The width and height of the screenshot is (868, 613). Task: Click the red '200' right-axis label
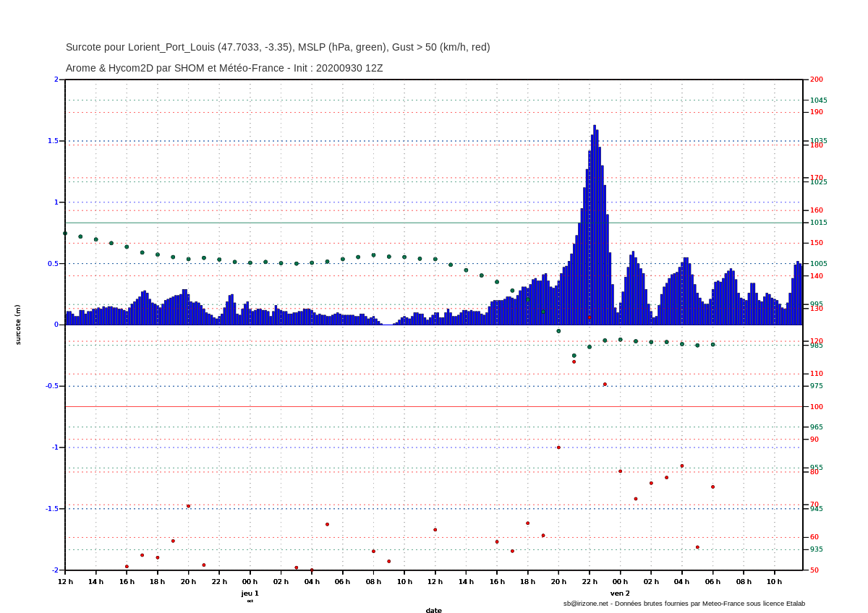816,80
